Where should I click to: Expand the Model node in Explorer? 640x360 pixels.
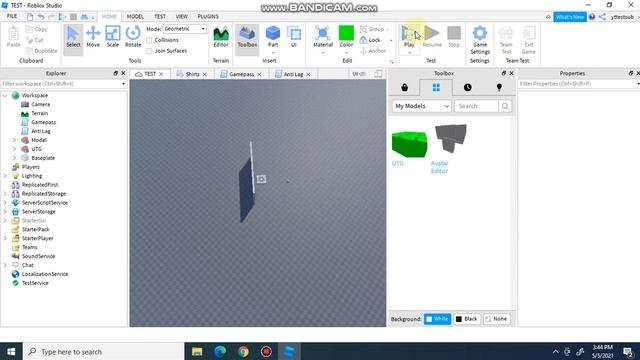[x=14, y=140]
